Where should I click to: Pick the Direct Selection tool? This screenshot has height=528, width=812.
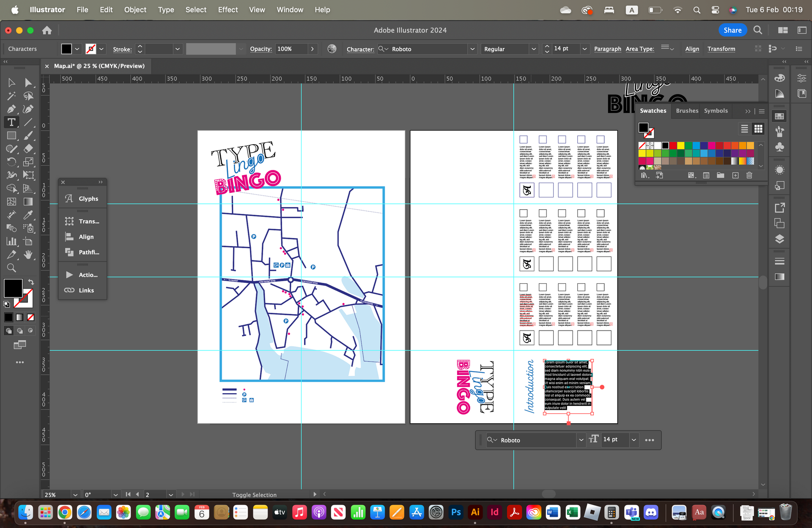28,82
